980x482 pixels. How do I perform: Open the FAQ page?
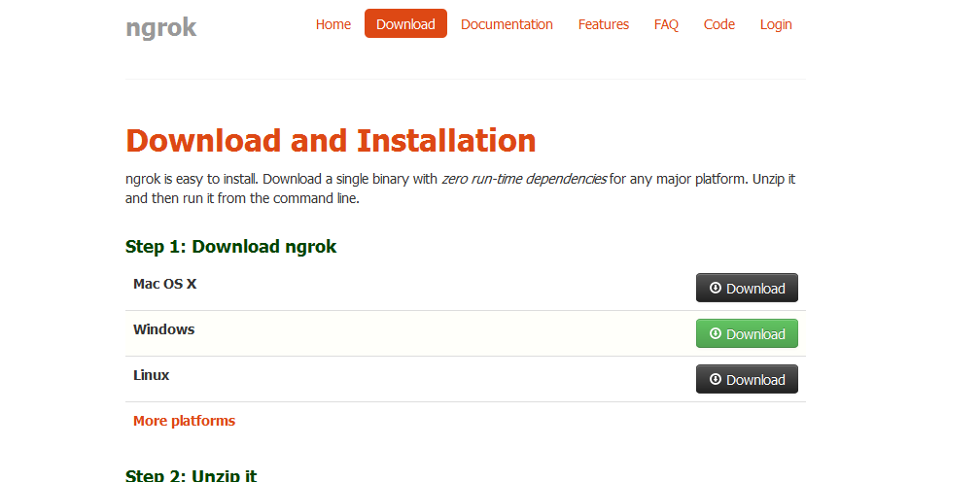pos(666,24)
